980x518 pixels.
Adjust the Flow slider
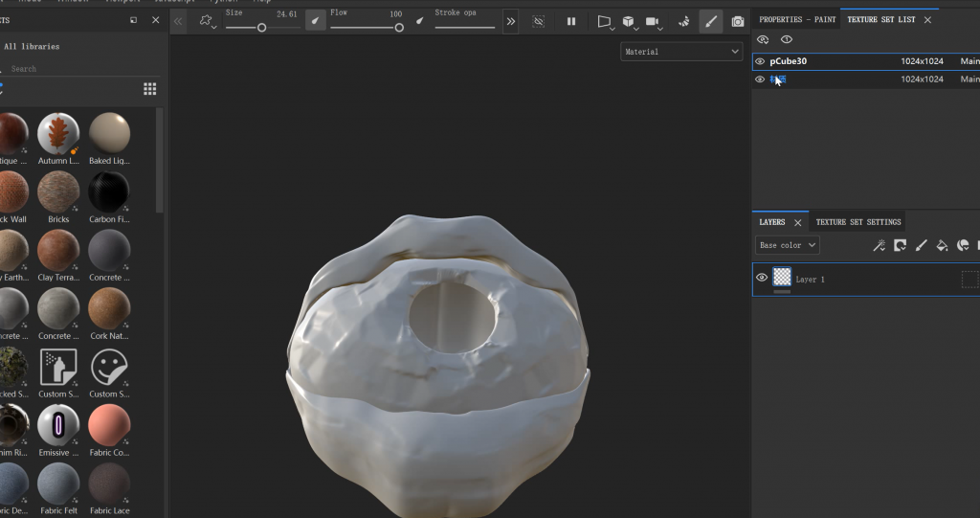[x=367, y=28]
